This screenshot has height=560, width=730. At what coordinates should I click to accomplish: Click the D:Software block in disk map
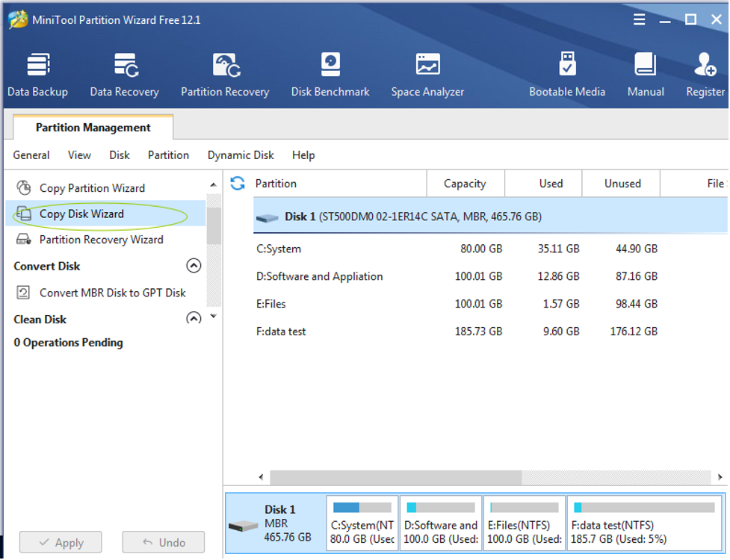pos(441,523)
